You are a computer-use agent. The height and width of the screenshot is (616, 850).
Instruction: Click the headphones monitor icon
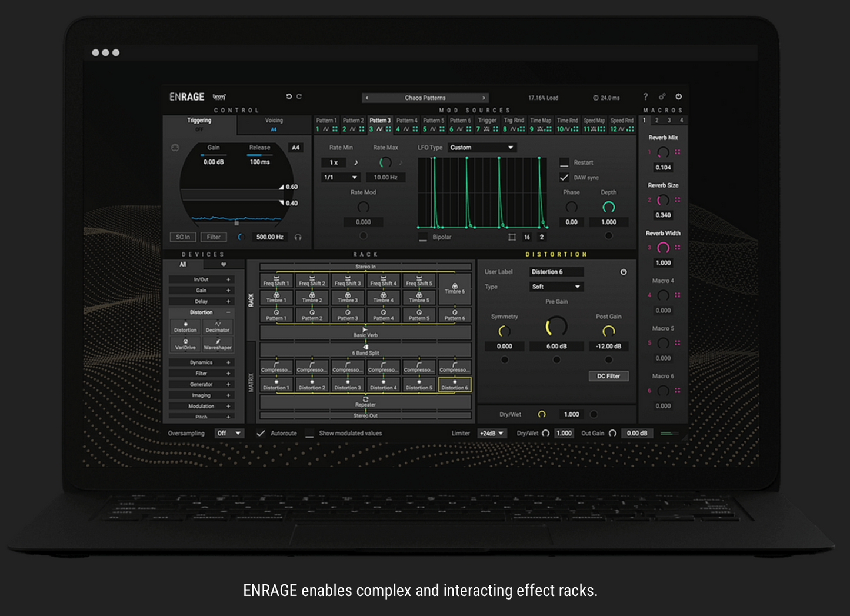298,237
